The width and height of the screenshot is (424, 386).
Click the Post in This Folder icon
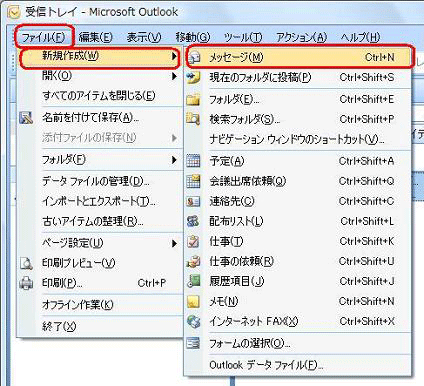point(193,77)
